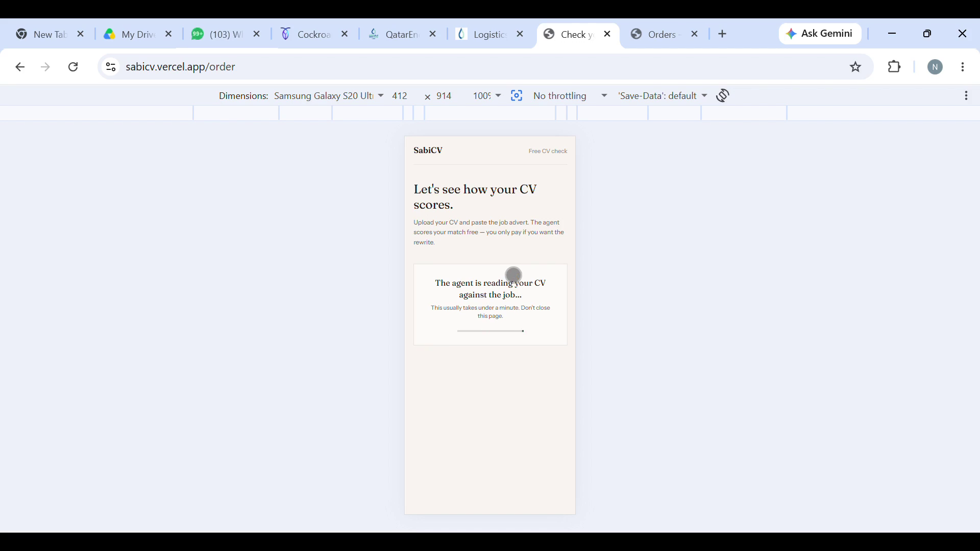The width and height of the screenshot is (980, 551).
Task: Close the Check your CV tab
Action: pos(607,34)
